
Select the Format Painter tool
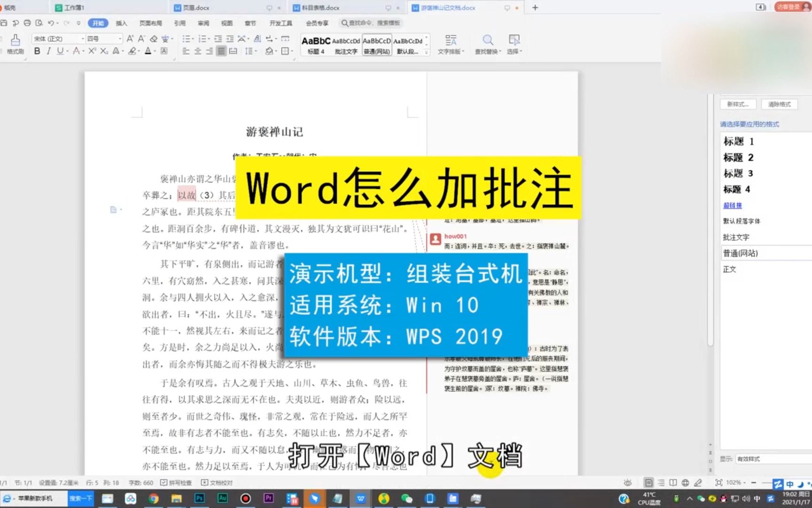[15, 44]
